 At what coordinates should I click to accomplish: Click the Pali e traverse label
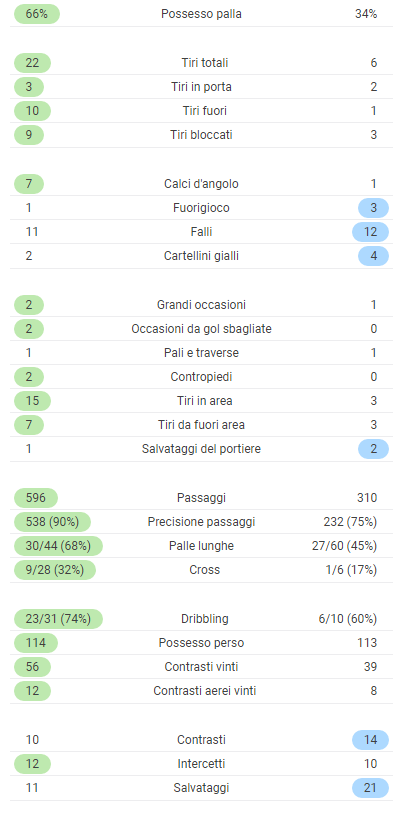(x=201, y=353)
